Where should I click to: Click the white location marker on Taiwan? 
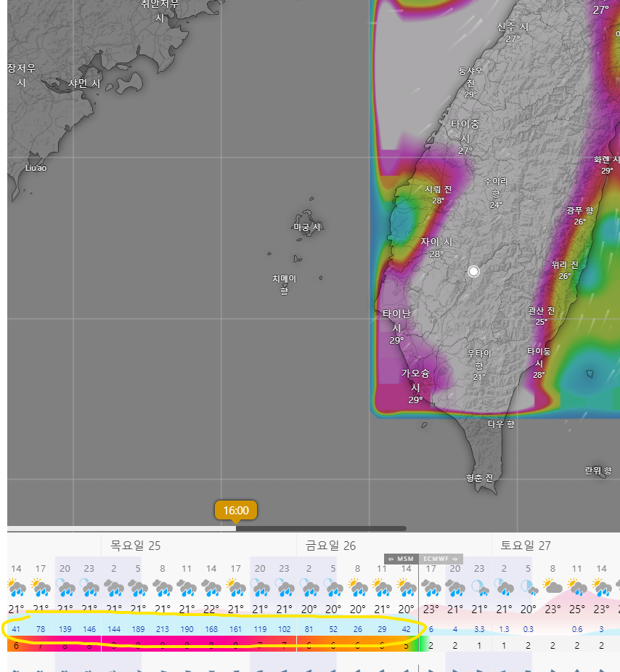pyautogui.click(x=474, y=271)
